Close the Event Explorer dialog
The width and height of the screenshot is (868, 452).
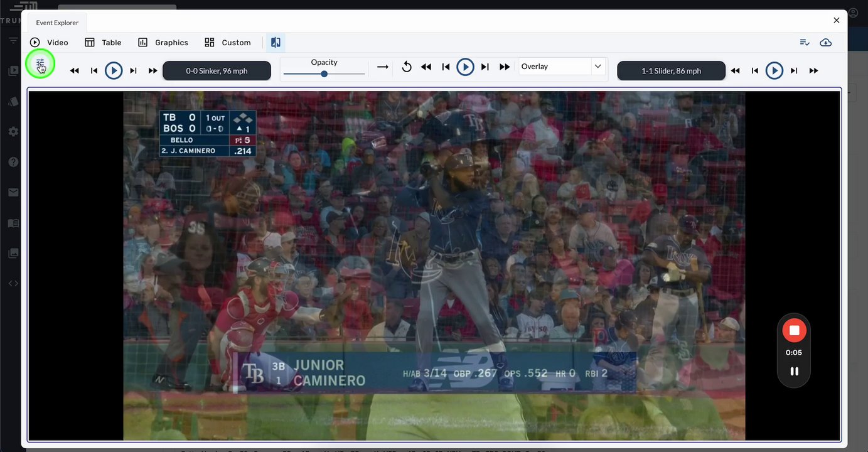pyautogui.click(x=837, y=20)
